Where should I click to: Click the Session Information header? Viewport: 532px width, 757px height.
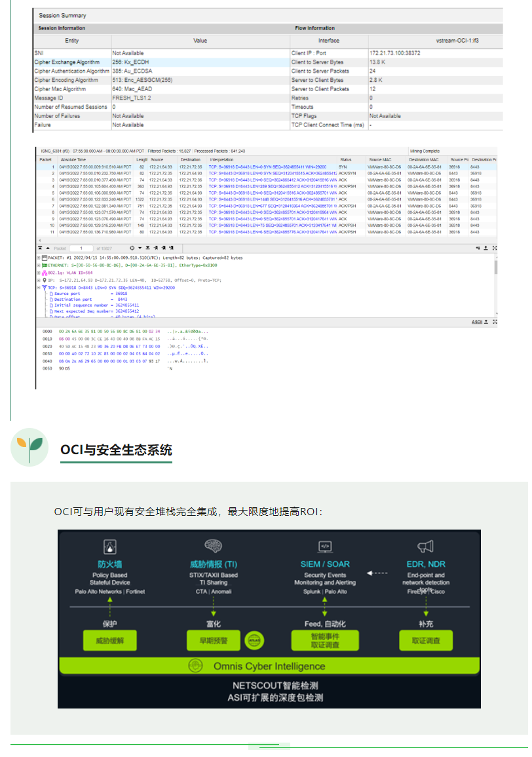pos(62,28)
